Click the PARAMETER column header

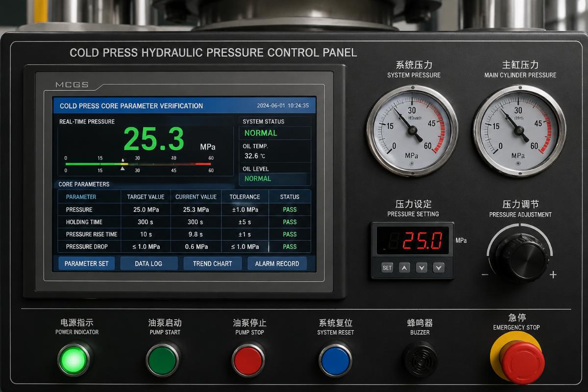81,197
